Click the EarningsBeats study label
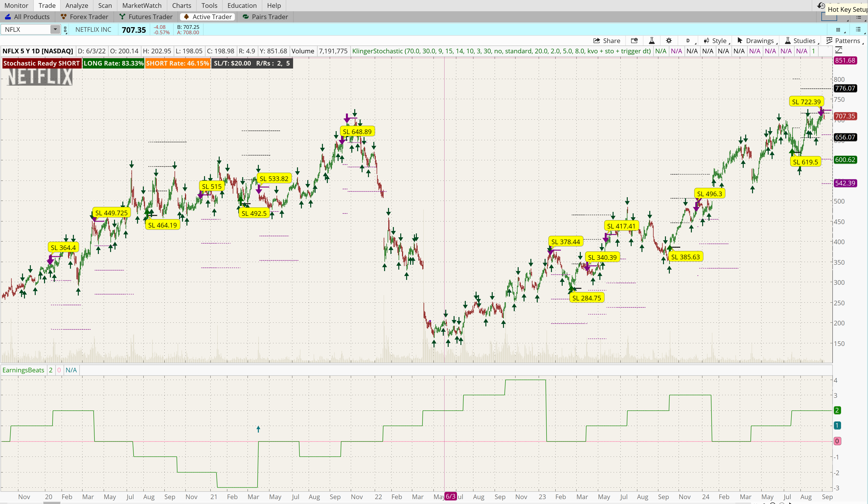 [x=23, y=370]
